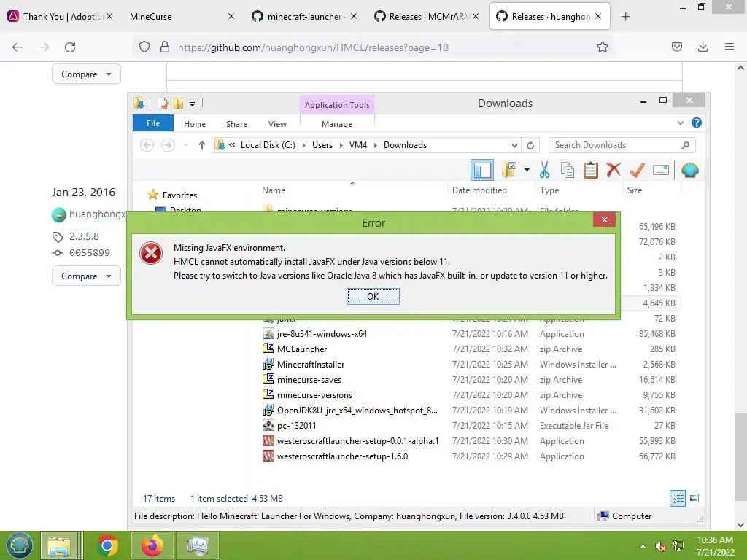Open Classic Shell settings via the shell icon
Image resolution: width=747 pixels, height=560 pixels.
pos(690,170)
